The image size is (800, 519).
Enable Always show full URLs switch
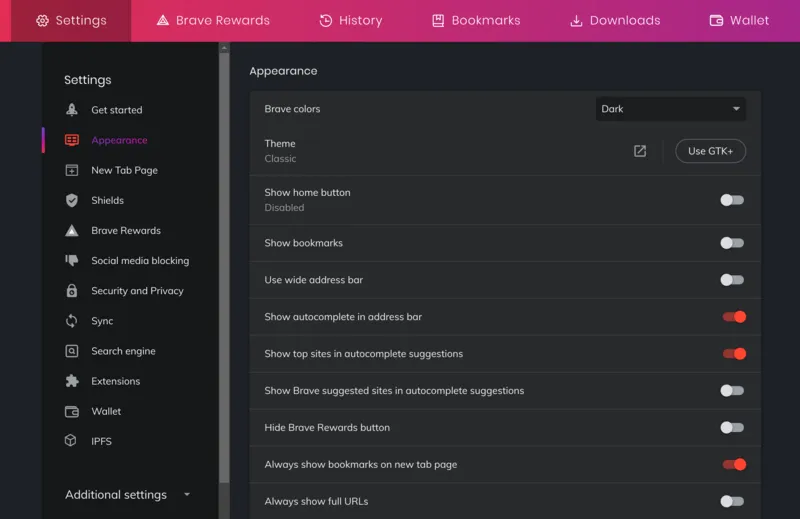[x=732, y=501]
